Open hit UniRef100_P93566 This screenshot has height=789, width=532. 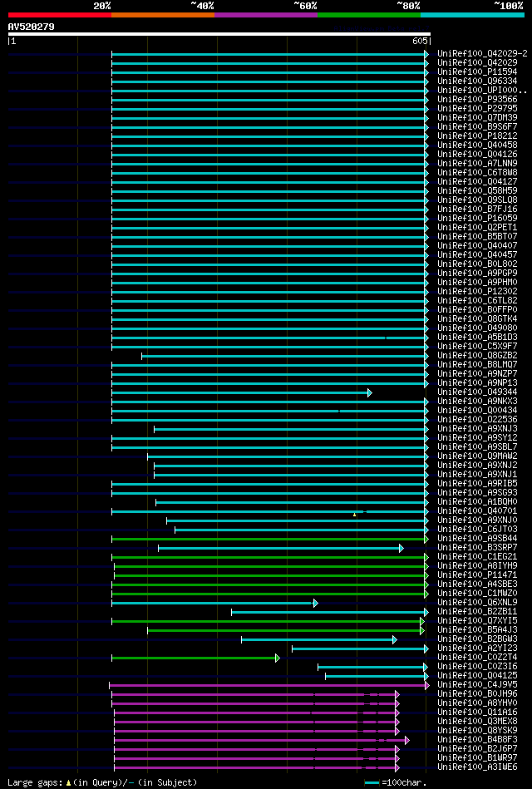[x=477, y=100]
